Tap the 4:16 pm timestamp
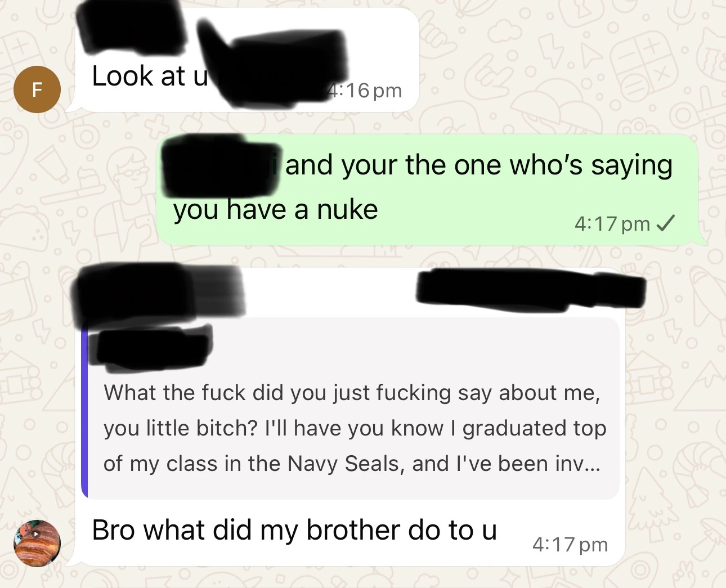The height and width of the screenshot is (588, 726). pos(365,90)
